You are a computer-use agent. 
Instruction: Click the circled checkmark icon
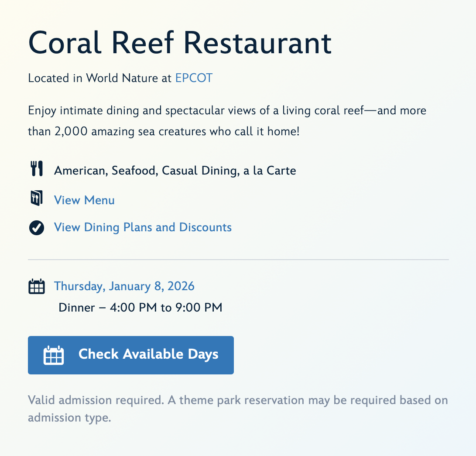[x=37, y=228]
